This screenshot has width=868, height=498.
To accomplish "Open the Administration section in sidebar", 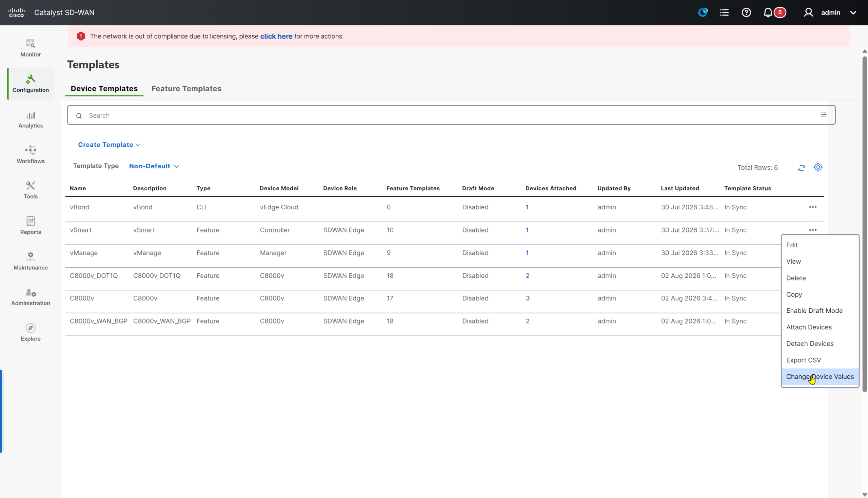I will [x=31, y=297].
